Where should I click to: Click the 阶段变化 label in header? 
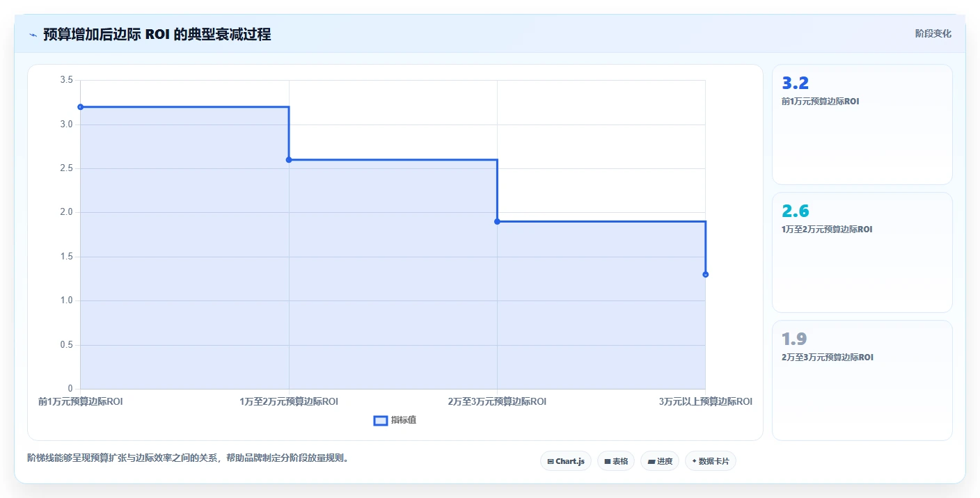pos(933,34)
